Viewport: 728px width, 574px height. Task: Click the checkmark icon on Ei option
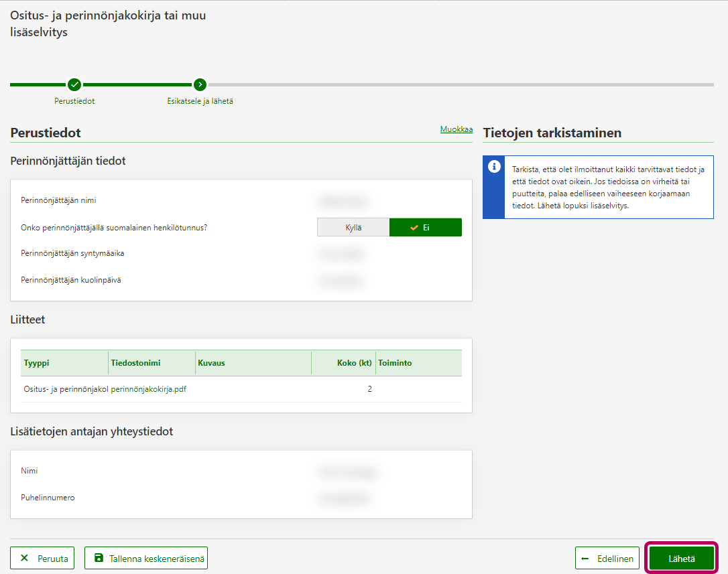point(414,228)
